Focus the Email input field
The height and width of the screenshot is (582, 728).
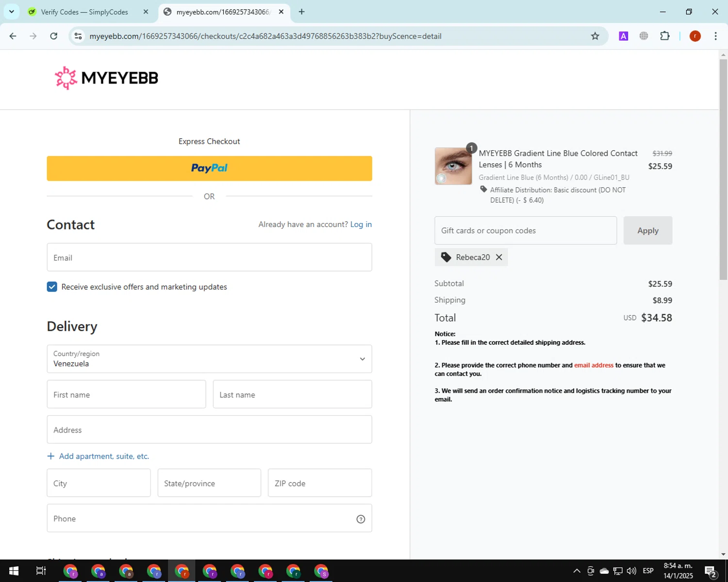coord(209,257)
